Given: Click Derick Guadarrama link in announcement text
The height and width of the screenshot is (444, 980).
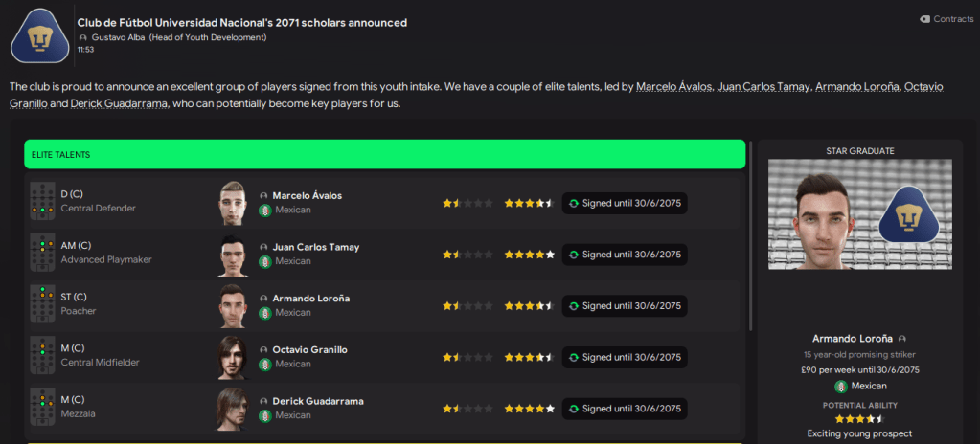Looking at the screenshot, I should pyautogui.click(x=120, y=103).
